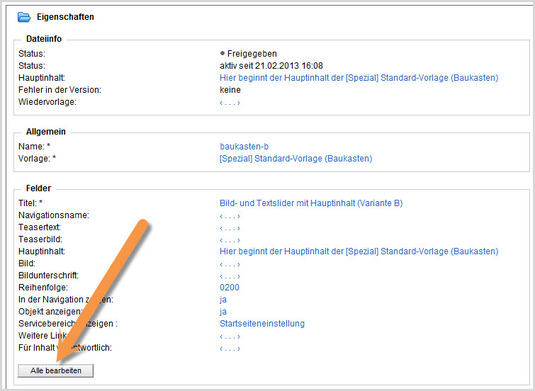Image resolution: width=535 pixels, height=391 pixels.
Task: Open the Startseiteneinstellung link
Action: pyautogui.click(x=262, y=323)
